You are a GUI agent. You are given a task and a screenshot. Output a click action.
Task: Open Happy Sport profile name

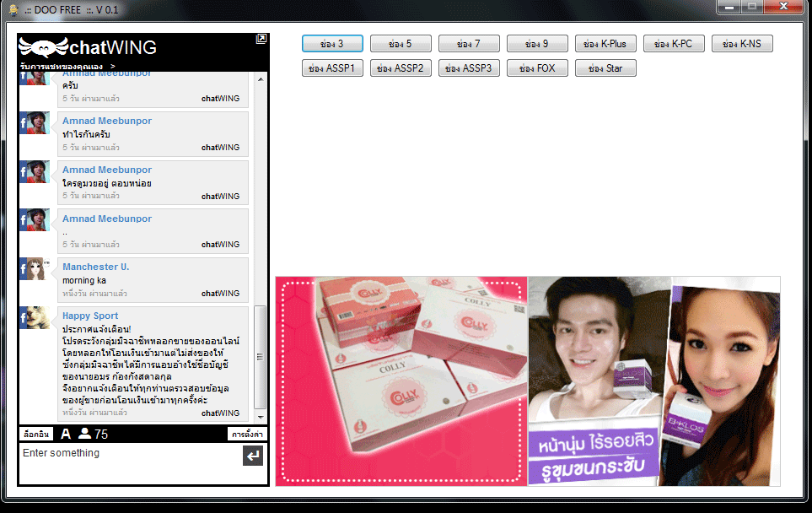point(90,316)
